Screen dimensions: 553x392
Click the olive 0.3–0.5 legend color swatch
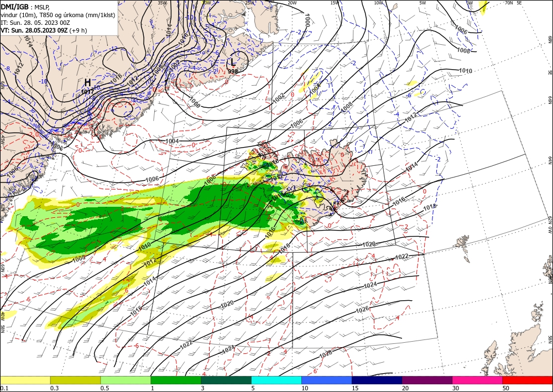coord(75,380)
